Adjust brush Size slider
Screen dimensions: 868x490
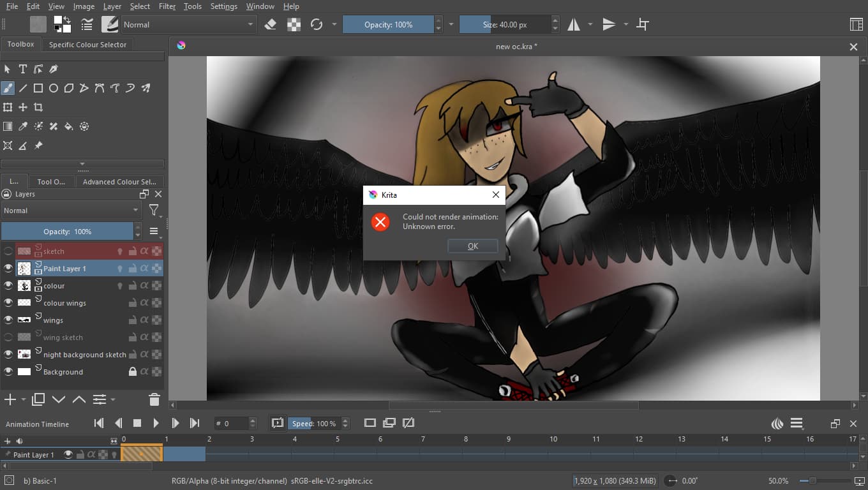(504, 24)
